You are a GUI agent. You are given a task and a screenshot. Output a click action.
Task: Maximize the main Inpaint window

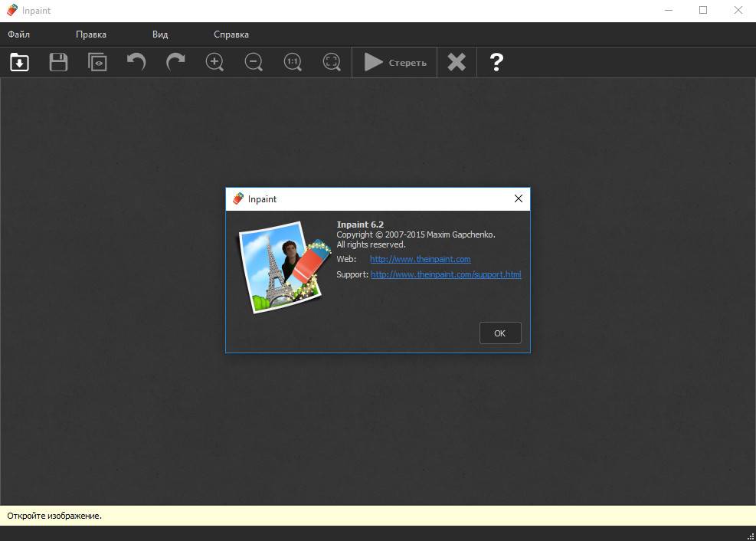click(x=703, y=10)
